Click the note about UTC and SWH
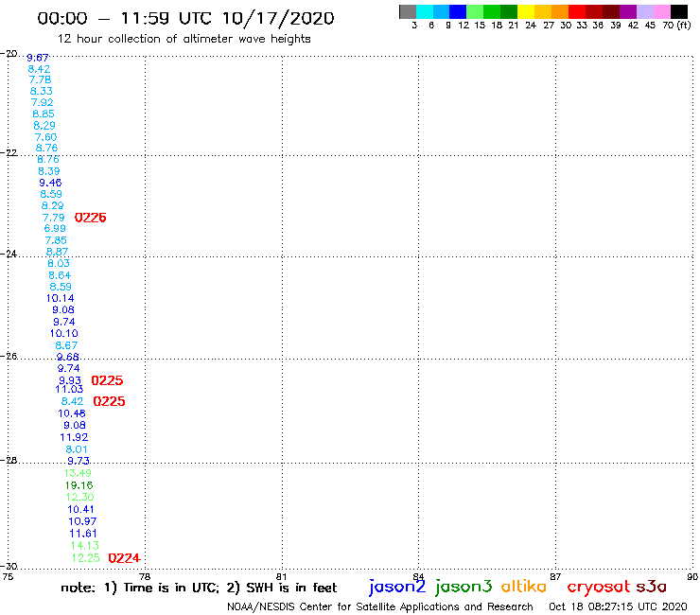This screenshot has width=700, height=615. click(x=199, y=588)
